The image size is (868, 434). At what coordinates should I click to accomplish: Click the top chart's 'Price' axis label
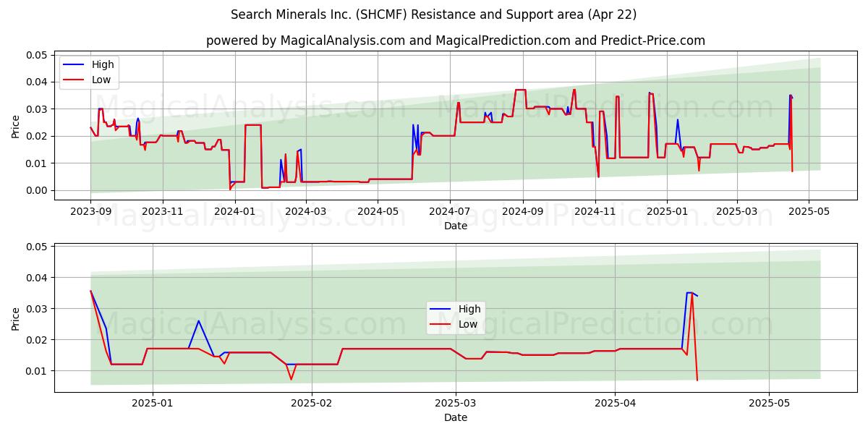coord(16,125)
